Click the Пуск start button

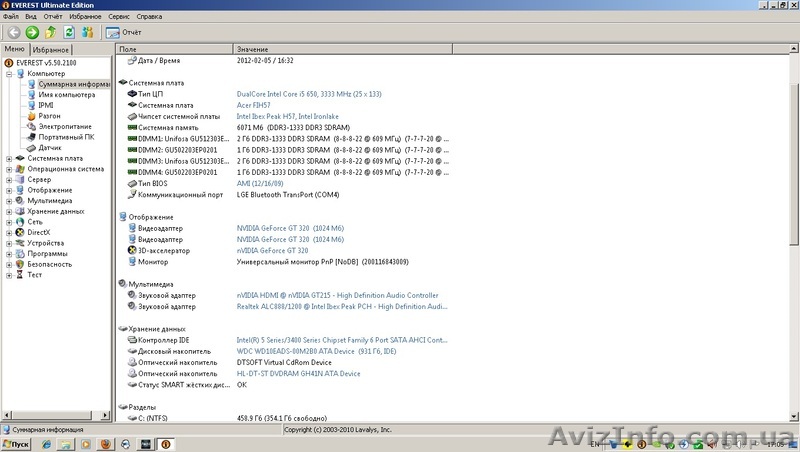16,444
